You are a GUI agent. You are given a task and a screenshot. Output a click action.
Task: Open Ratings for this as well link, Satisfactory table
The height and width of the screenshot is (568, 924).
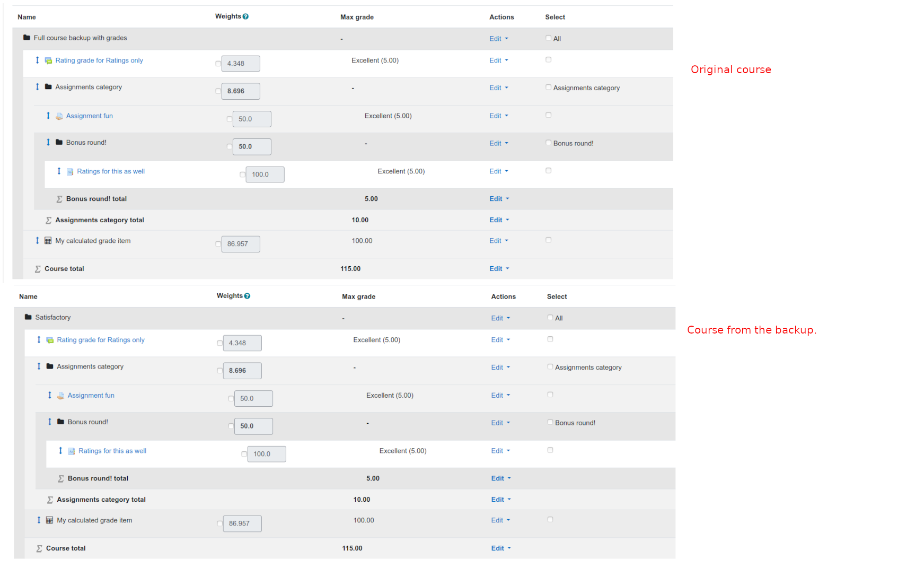pos(112,451)
